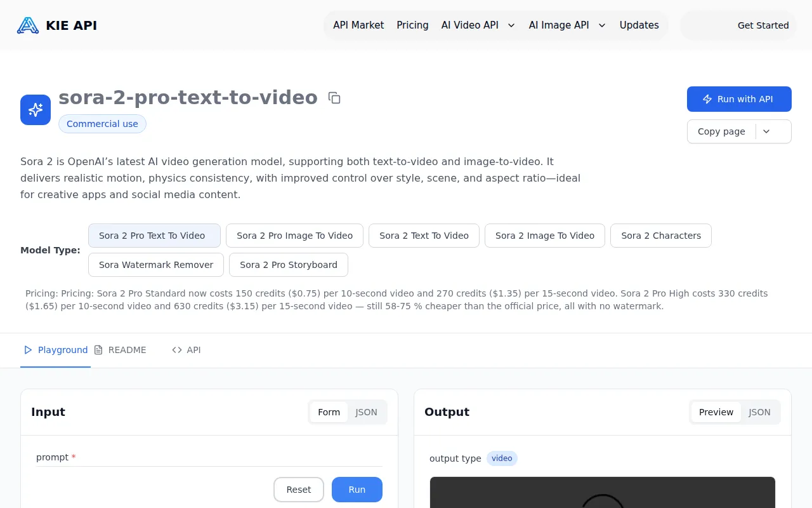Image resolution: width=812 pixels, height=508 pixels.
Task: Click the sparkle model icon beside the title
Action: [x=35, y=109]
